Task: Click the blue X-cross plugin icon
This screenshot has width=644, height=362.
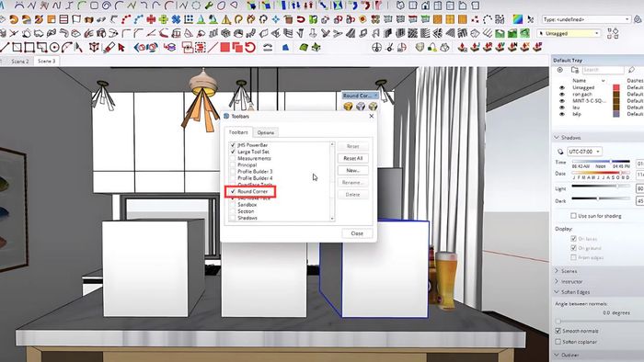Action: (x=176, y=19)
